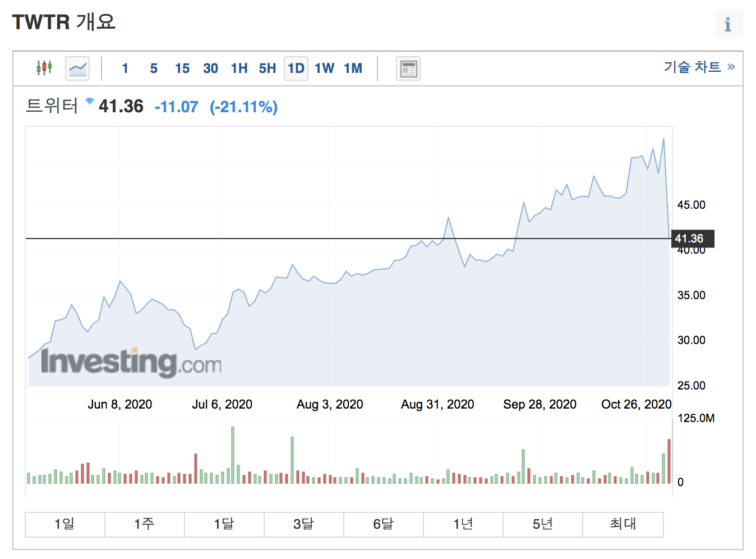Viewport: 756px width, 559px height.
Task: Click the TWTR 개요 heading
Action: coord(64,22)
